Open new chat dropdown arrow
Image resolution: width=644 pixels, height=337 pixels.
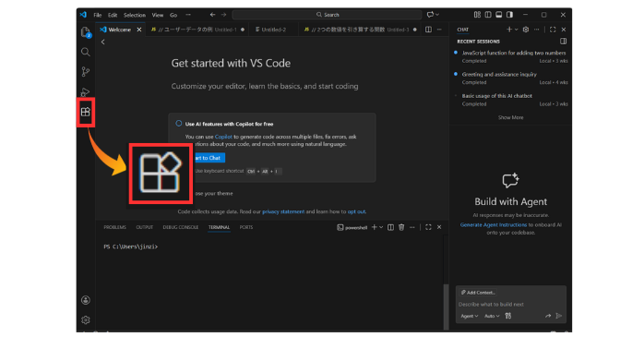click(517, 30)
